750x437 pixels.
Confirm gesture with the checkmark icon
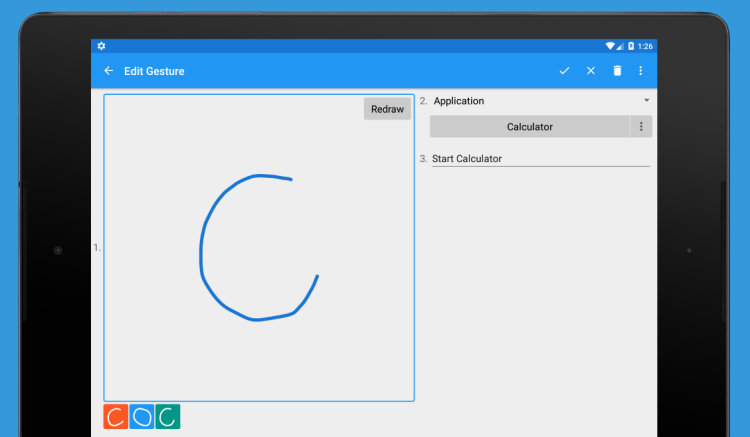coord(564,71)
